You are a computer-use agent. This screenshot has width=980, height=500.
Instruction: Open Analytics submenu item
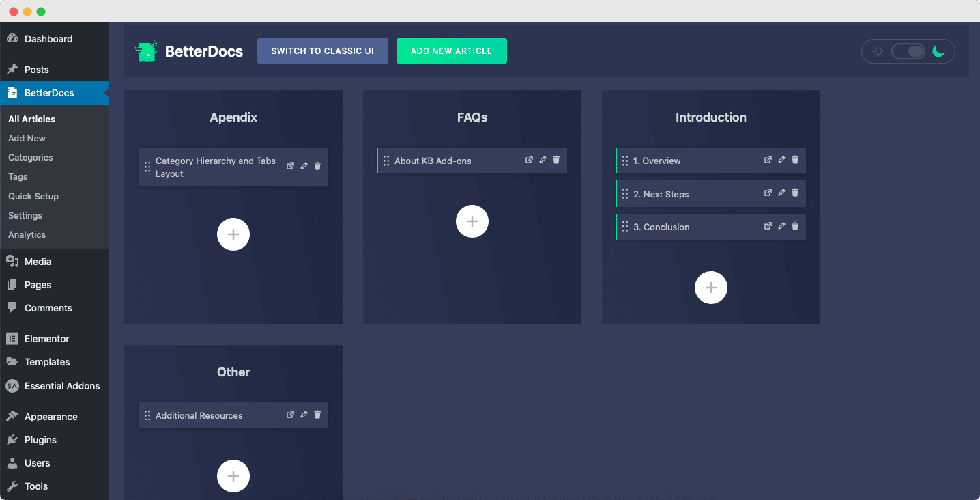click(x=27, y=234)
